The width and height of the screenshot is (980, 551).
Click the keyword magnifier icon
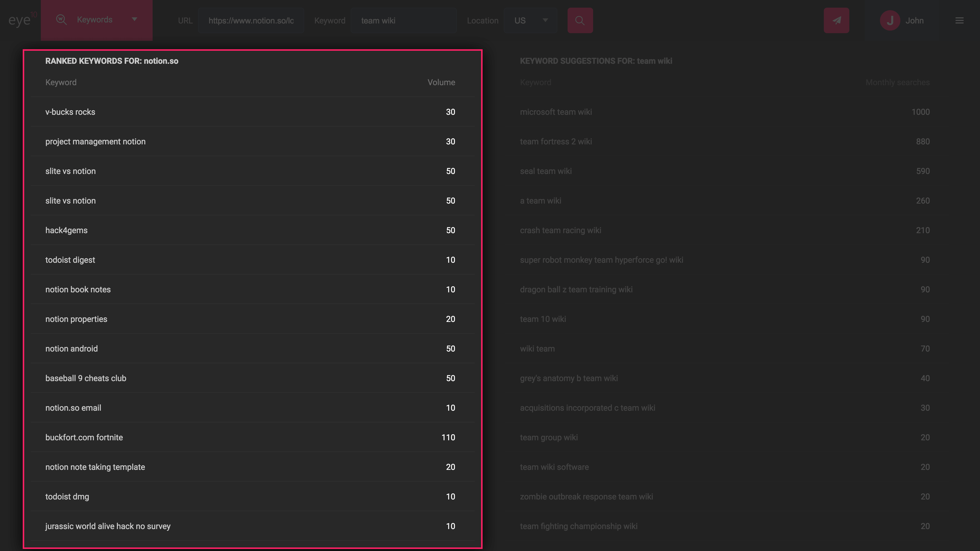point(61,20)
